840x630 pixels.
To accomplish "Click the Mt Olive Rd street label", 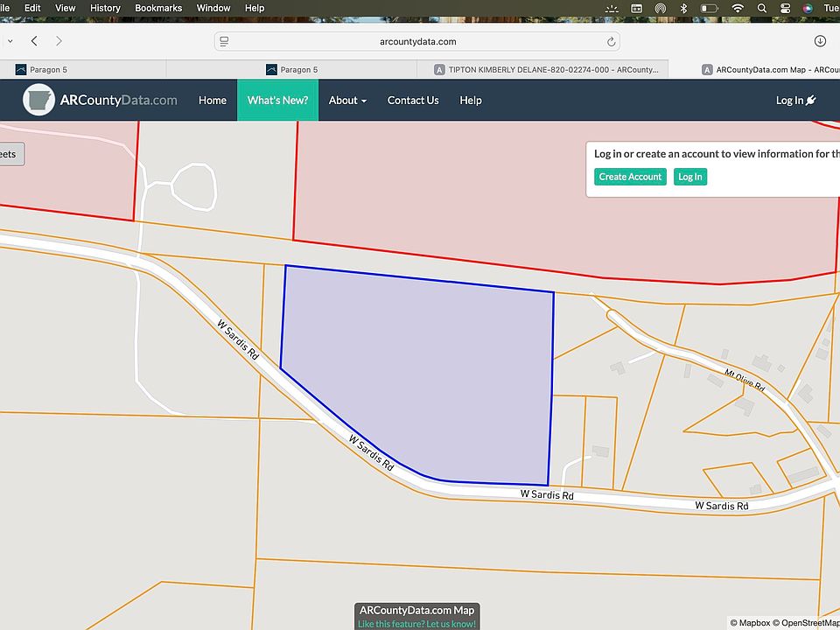I will pyautogui.click(x=745, y=381).
